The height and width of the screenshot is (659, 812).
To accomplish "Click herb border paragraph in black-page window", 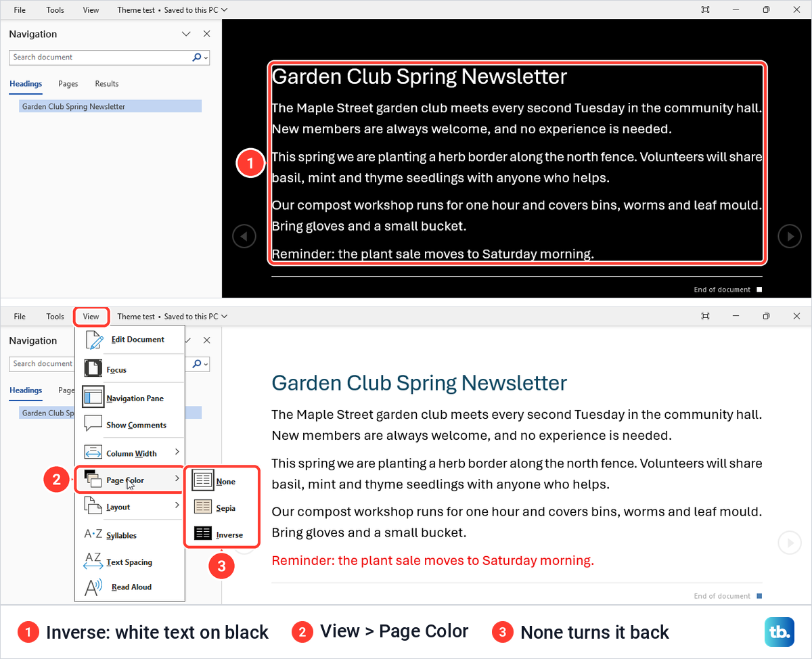I will tap(516, 168).
